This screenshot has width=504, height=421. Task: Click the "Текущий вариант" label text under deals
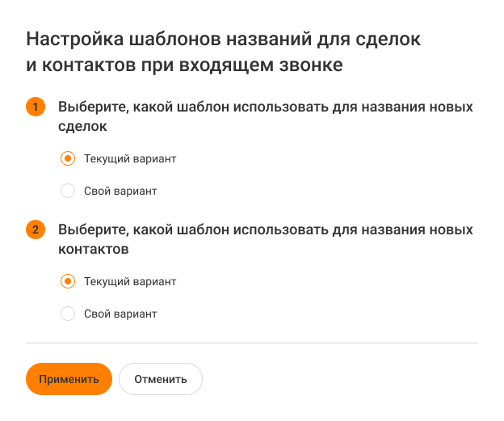click(130, 159)
